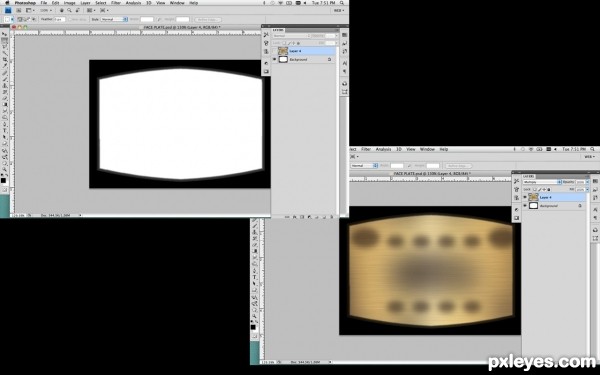Click Refine Edge button in lower-right options bar
600x375 pixels.
coord(458,166)
